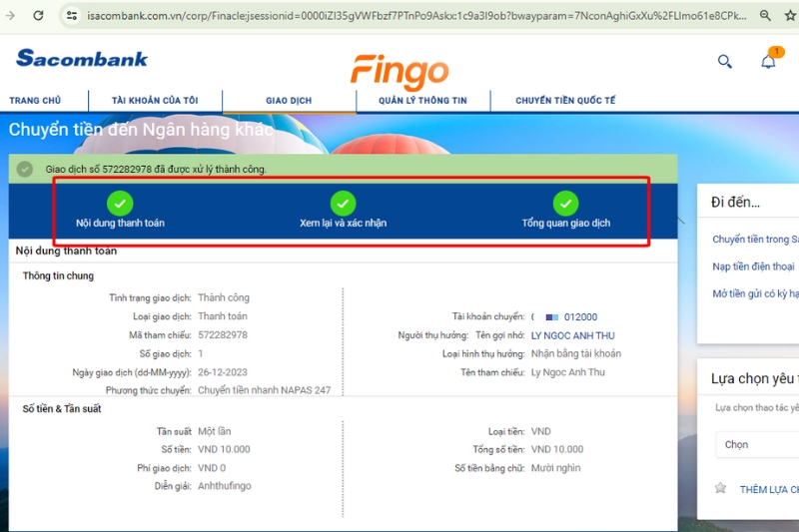Click the star icon beside THÊM LỰA CHỌN

pos(720,488)
